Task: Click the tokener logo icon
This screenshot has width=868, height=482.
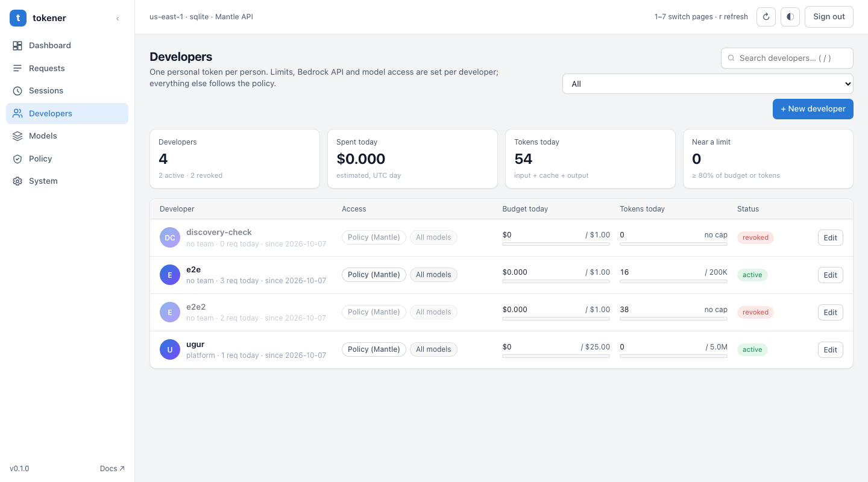Action: click(18, 18)
